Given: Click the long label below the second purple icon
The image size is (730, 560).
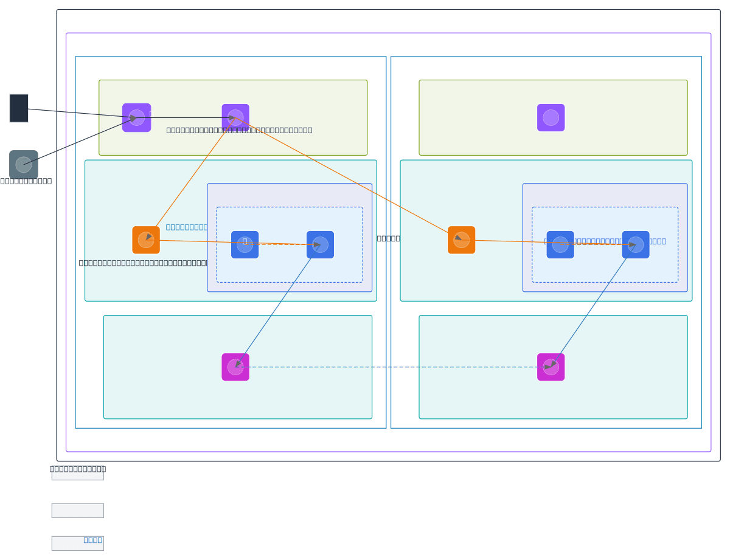Looking at the screenshot, I should 239,130.
